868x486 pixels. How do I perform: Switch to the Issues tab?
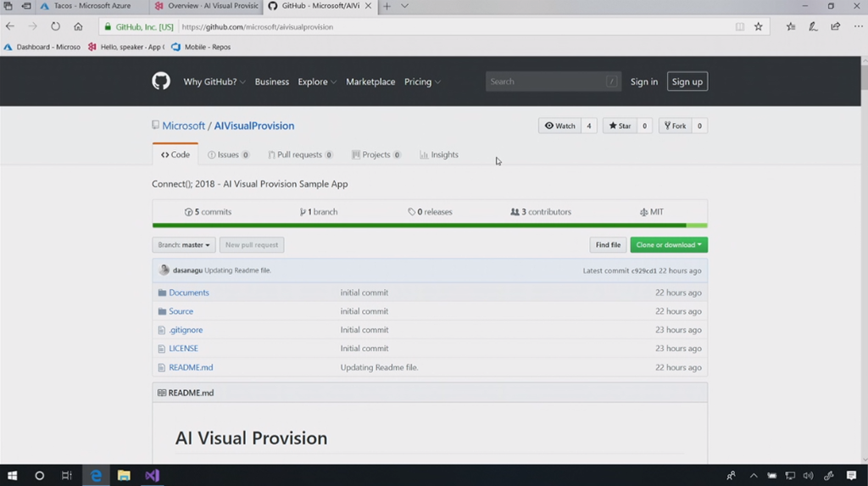(x=228, y=155)
